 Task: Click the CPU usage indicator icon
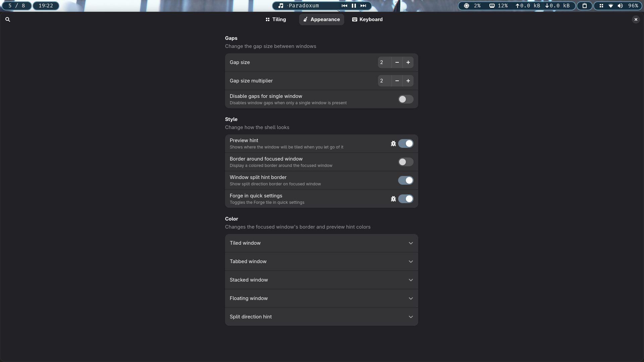coord(466,6)
